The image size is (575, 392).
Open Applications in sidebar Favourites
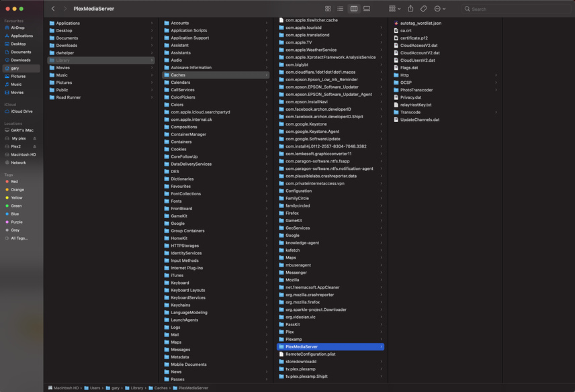[x=21, y=36]
